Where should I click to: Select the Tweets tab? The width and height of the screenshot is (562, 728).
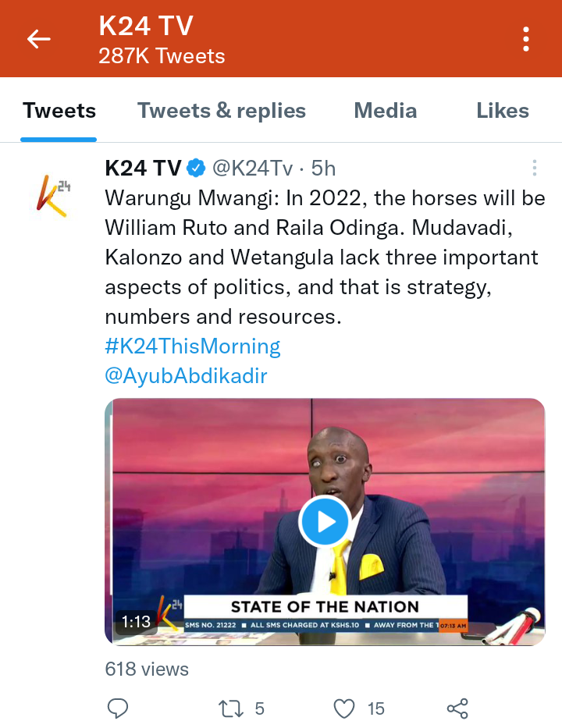[x=59, y=111]
